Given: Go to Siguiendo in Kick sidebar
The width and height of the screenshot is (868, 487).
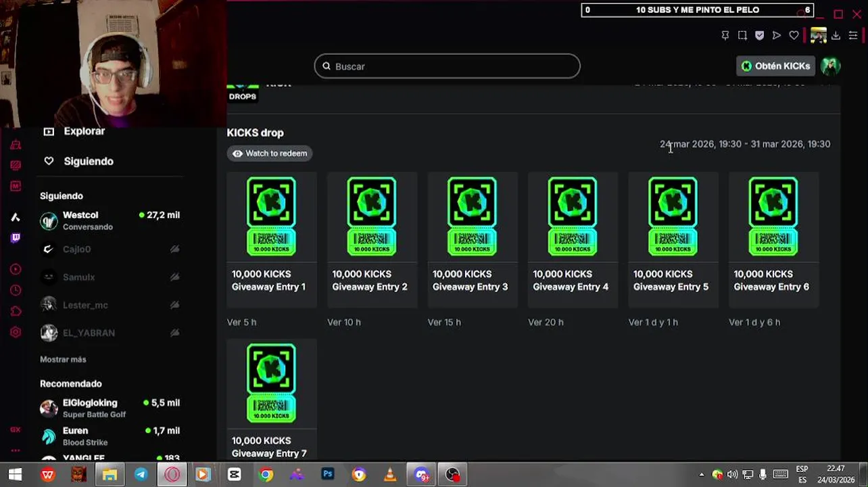Looking at the screenshot, I should coord(78,161).
